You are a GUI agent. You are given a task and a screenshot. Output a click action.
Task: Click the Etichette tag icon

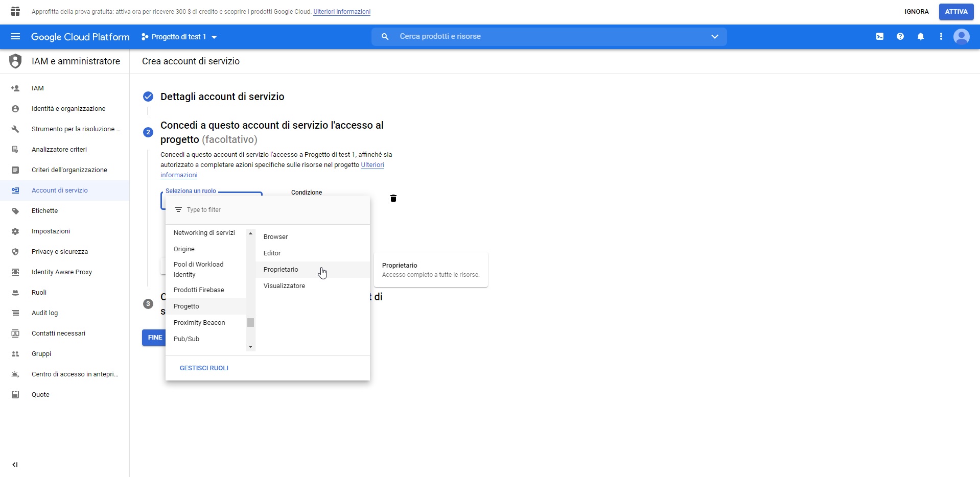coord(15,211)
